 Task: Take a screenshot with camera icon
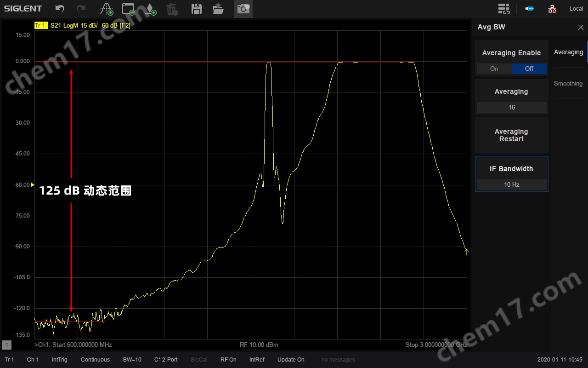pos(243,9)
